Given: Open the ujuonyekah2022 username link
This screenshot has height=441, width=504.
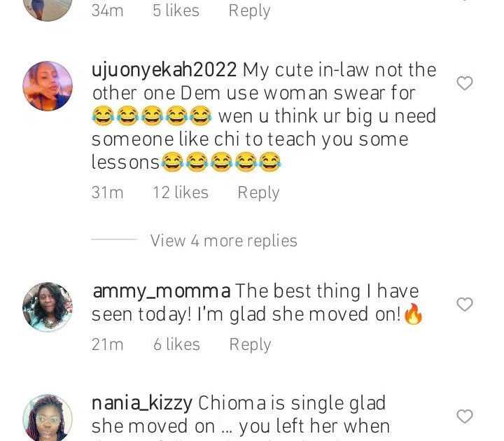Looking at the screenshot, I should [164, 71].
